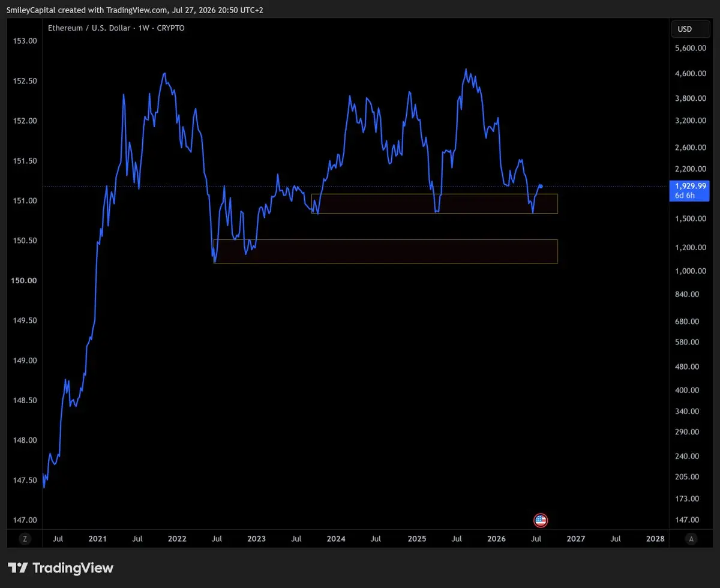Click the 149.00 scale label

[25, 361]
